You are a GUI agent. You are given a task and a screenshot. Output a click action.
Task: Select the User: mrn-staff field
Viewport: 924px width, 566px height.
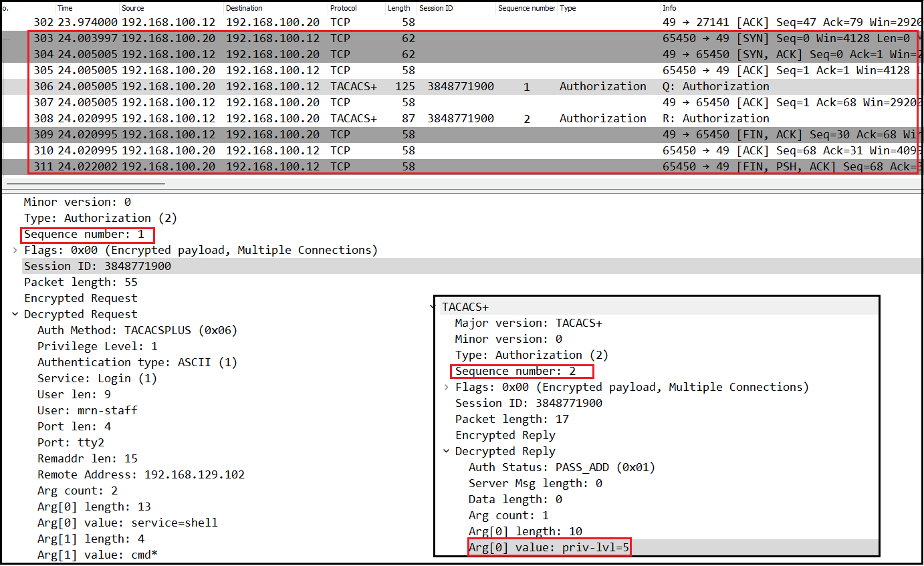(x=88, y=411)
